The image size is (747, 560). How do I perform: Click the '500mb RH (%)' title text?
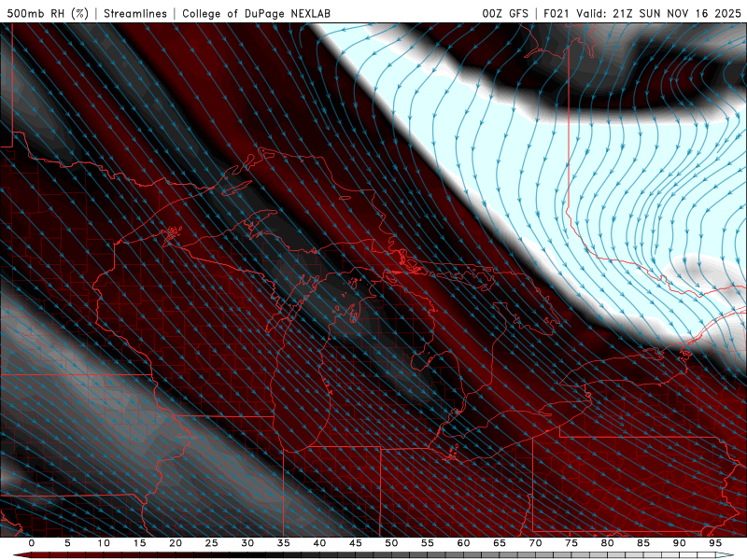coord(49,13)
